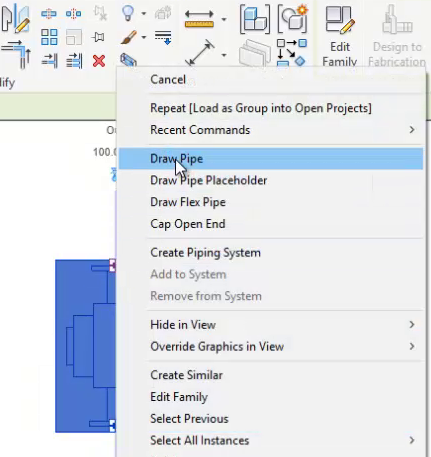Choose Edit Family in context menu
Viewport: 431px width, 457px height.
coord(271,397)
